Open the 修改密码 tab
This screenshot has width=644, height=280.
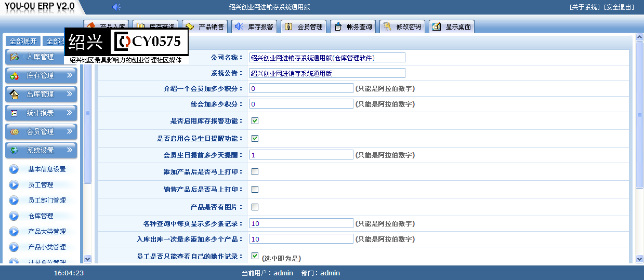pyautogui.click(x=403, y=26)
